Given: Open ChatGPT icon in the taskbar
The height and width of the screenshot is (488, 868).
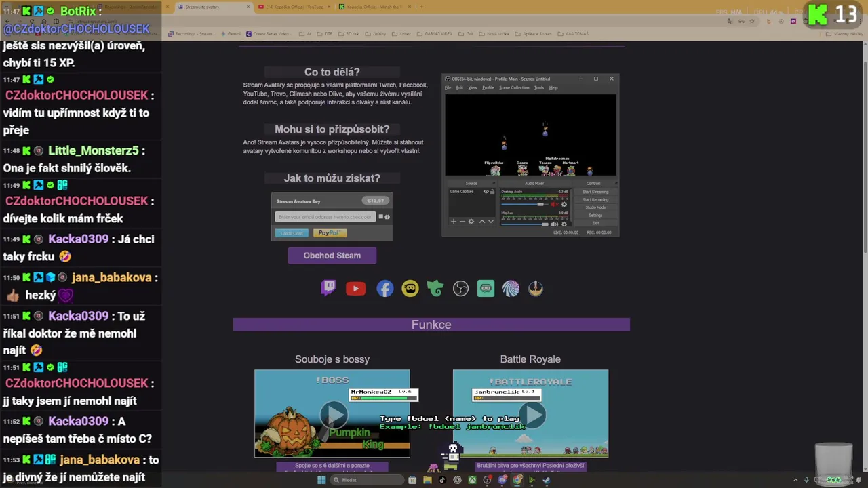Looking at the screenshot, I should [457, 480].
